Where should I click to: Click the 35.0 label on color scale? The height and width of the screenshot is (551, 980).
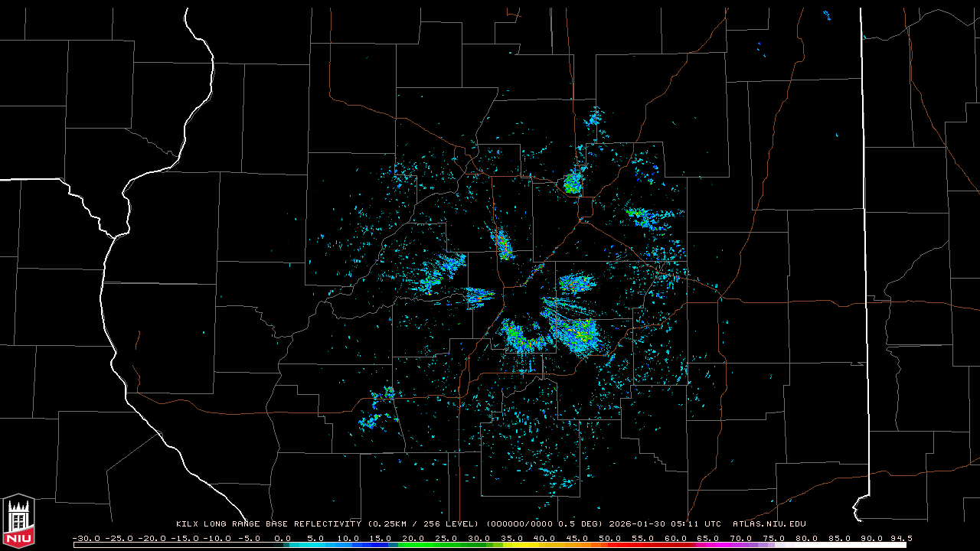pyautogui.click(x=511, y=538)
